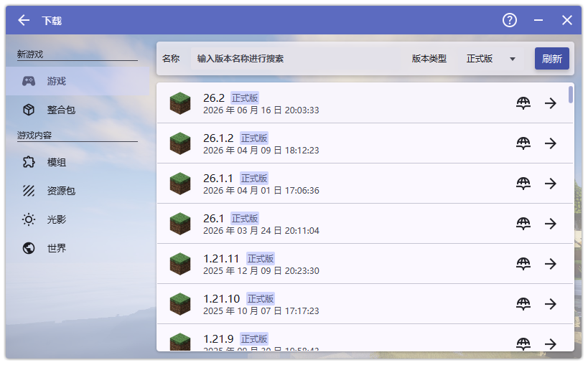The image size is (588, 365).
Task: Click the globe icon for version 1.21.9
Action: click(x=523, y=343)
